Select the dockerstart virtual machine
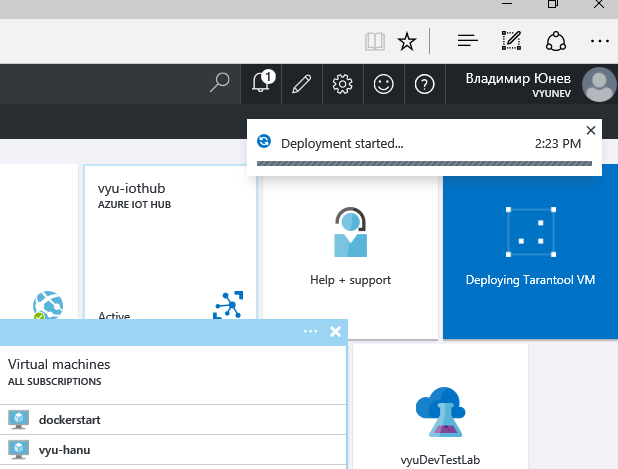The image size is (618, 469). pos(69,419)
